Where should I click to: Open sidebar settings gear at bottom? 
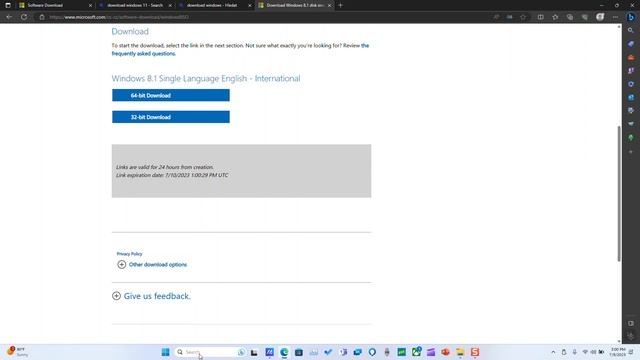(631, 336)
